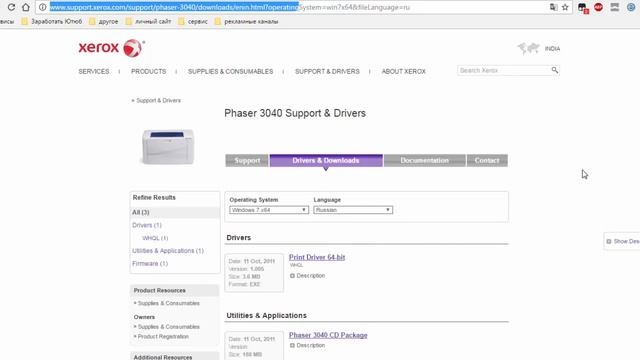
Task: Go to the browser home page icon
Action: 26,7
